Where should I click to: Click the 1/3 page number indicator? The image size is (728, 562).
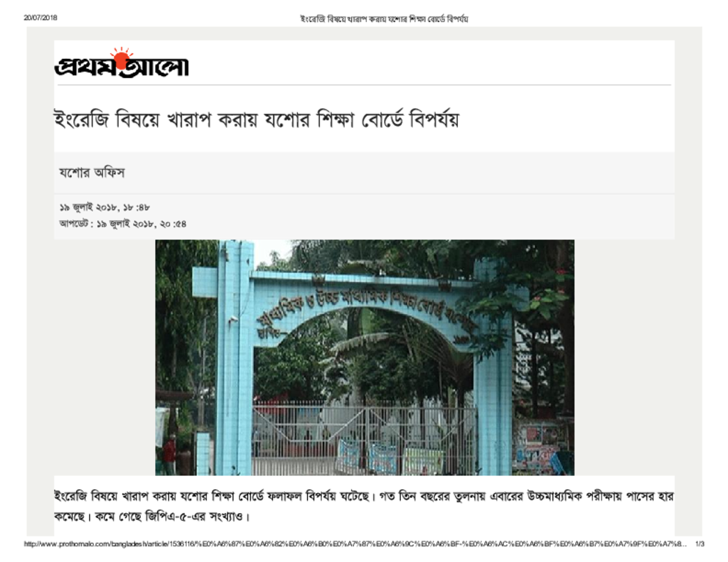(x=700, y=544)
